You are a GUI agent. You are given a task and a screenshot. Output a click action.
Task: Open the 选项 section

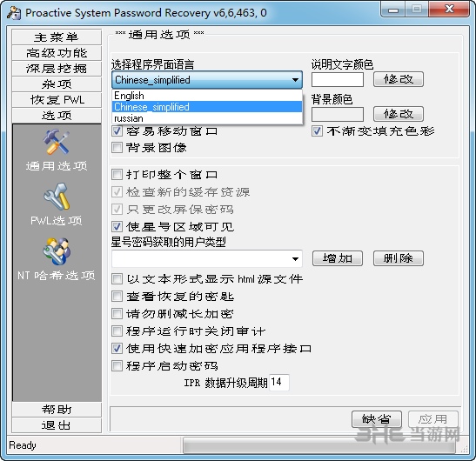[57, 116]
